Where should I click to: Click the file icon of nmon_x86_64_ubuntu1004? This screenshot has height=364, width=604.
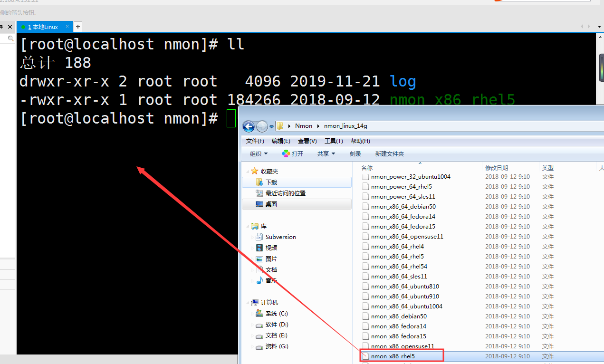tap(365, 307)
